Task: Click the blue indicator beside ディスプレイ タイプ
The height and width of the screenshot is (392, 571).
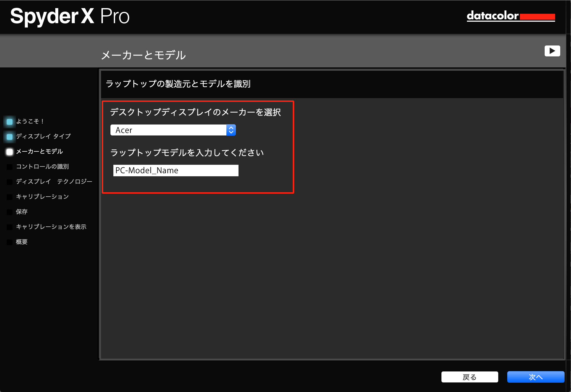Action: [10, 137]
